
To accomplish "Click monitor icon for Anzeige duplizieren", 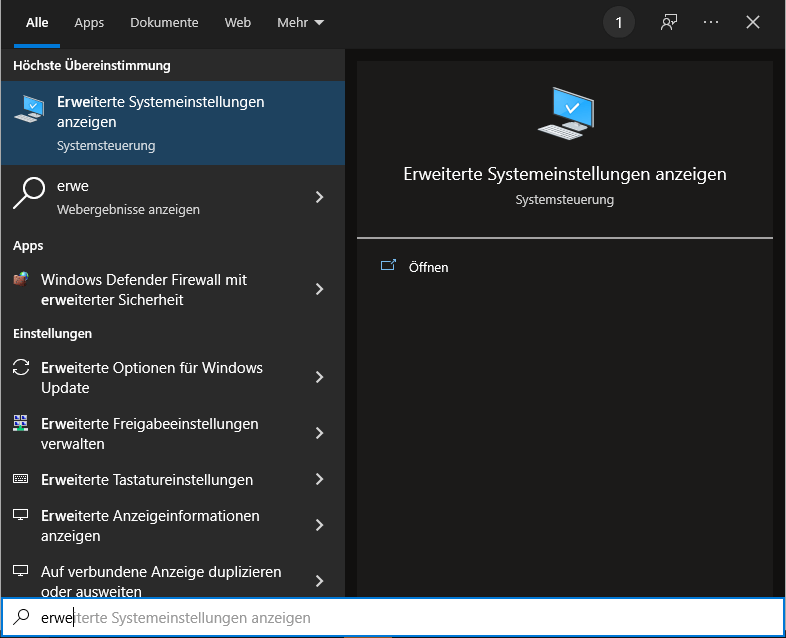I will click(x=21, y=571).
